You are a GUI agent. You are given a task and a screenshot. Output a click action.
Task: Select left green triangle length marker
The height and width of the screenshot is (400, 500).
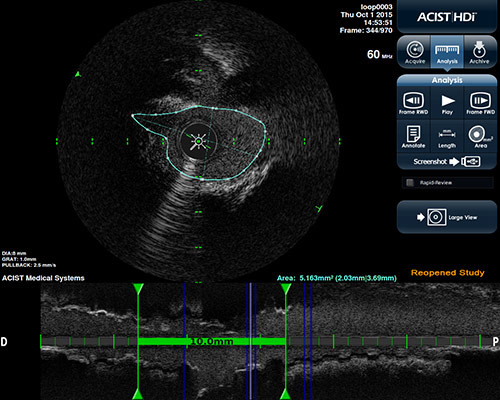(x=138, y=289)
